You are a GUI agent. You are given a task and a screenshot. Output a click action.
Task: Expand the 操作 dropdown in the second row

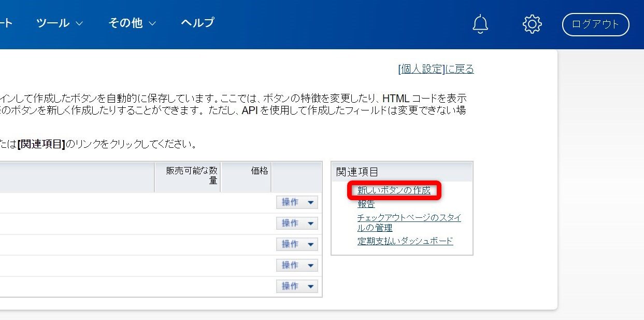[x=297, y=223]
